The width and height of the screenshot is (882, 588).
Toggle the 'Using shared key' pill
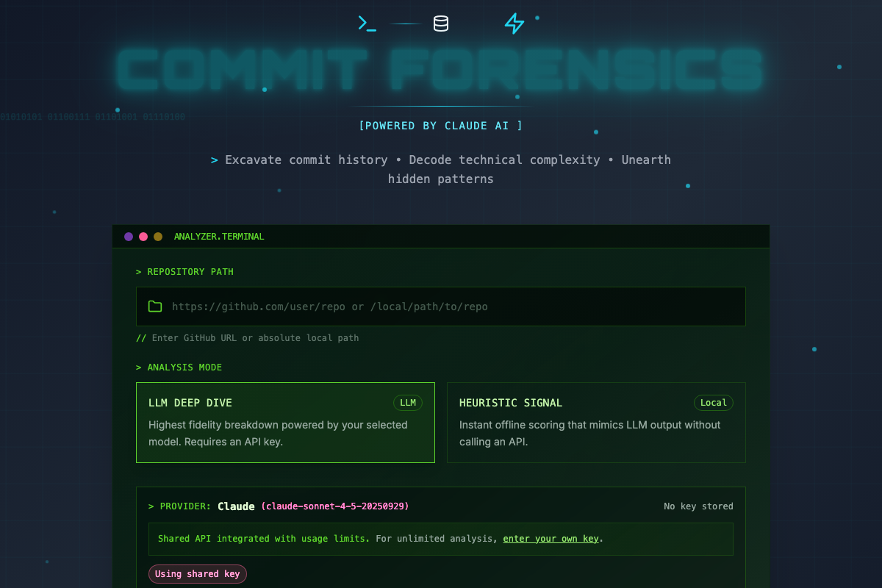click(197, 573)
